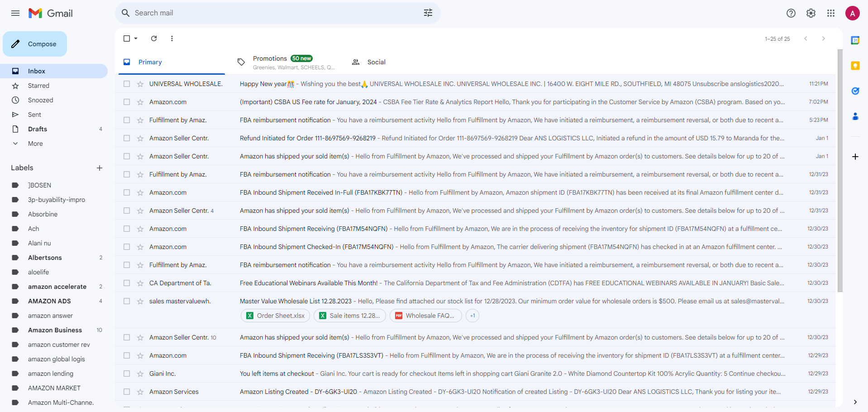
Task: Star the sales mastervaluewh email
Action: [x=140, y=301]
